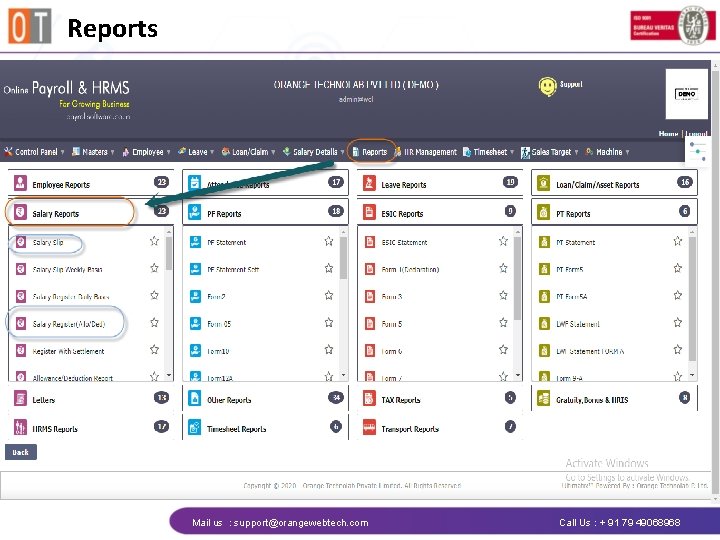The height and width of the screenshot is (540, 720).
Task: Open the Salary Details dropdown
Action: coord(314,152)
